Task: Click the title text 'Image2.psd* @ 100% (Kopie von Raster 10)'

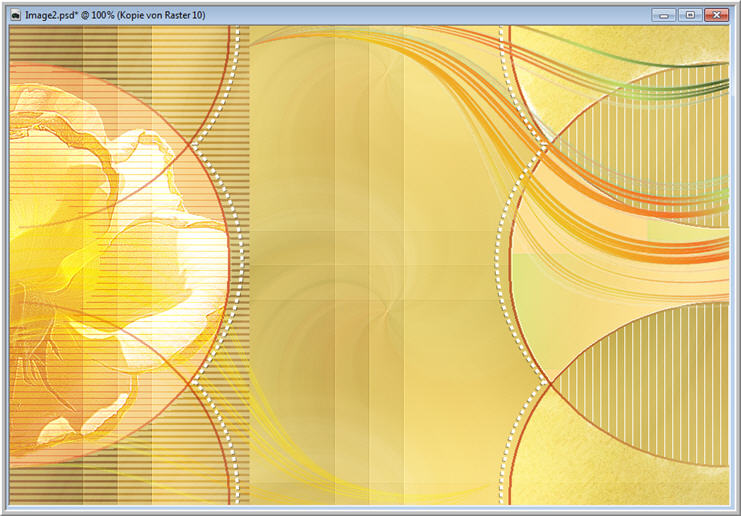Action: point(115,16)
